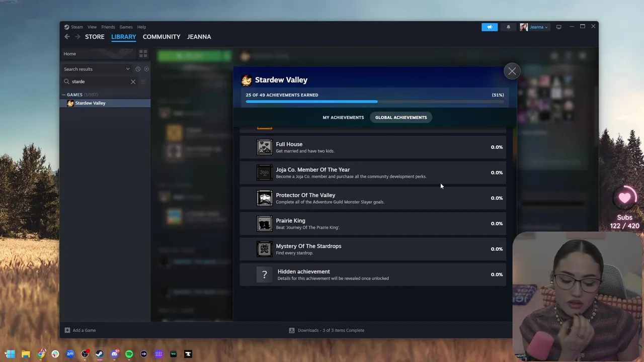Click 'Full House' achievement title
This screenshot has height=362, width=644.
pos(289,144)
